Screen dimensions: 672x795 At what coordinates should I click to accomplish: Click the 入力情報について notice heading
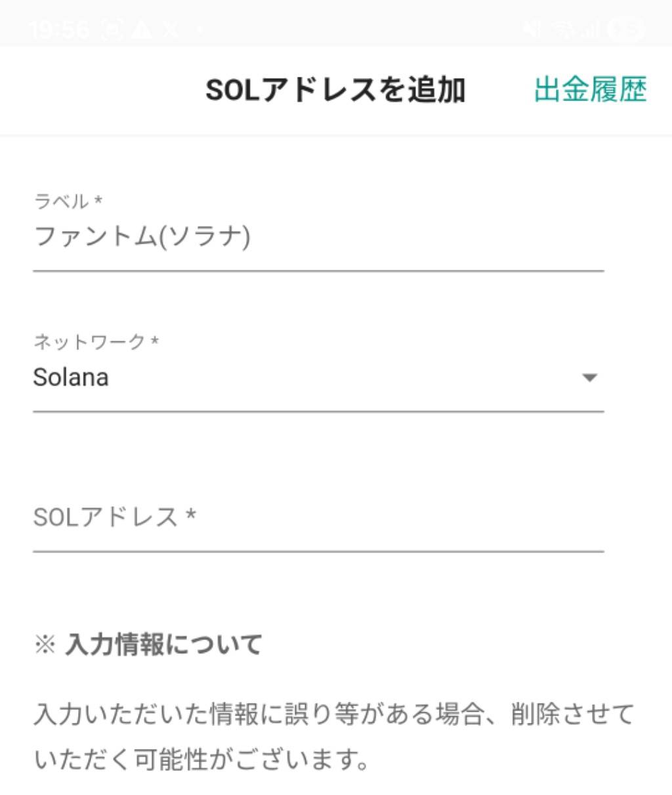point(163,644)
